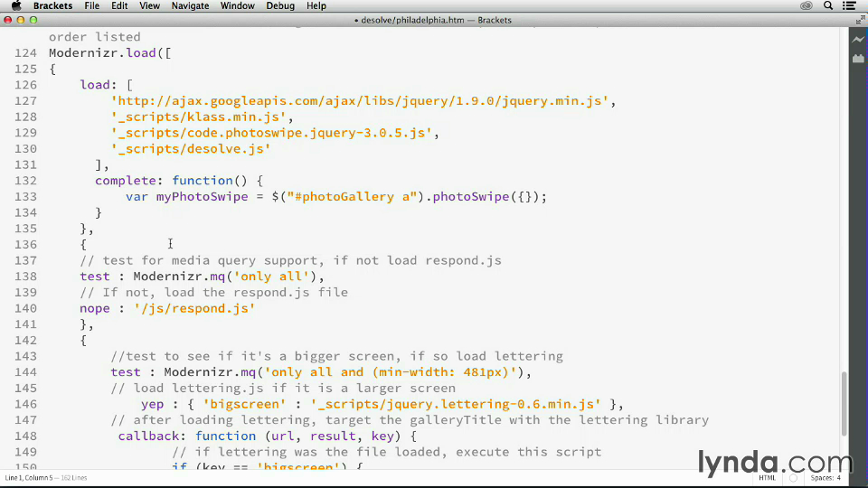Click the linting status circle indicator
The width and height of the screenshot is (868, 488).
click(793, 478)
